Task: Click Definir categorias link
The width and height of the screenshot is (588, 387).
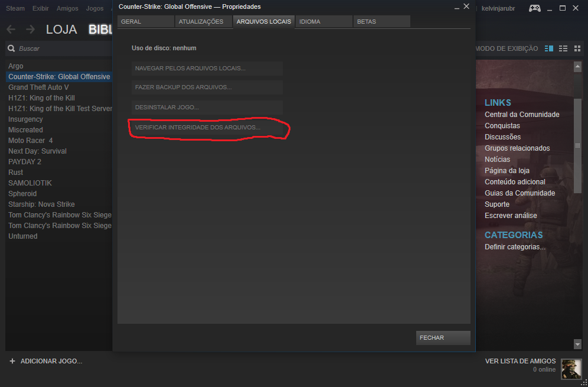Action: pos(515,247)
